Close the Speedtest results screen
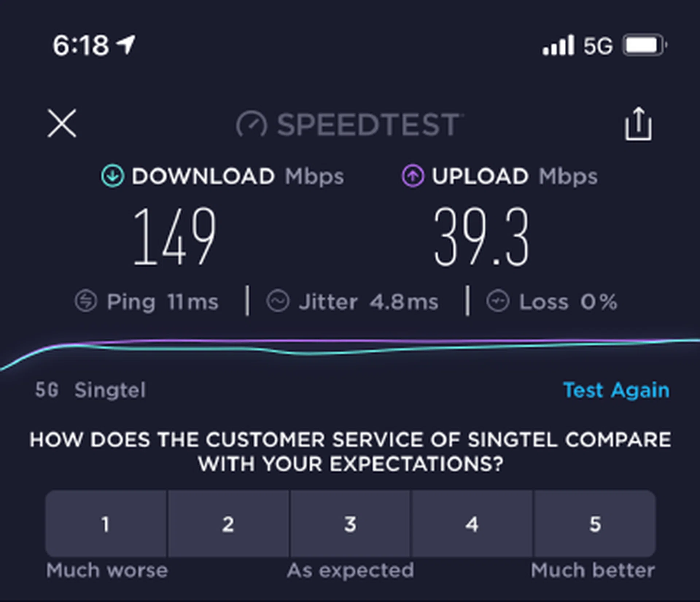The height and width of the screenshot is (602, 700). 62,123
